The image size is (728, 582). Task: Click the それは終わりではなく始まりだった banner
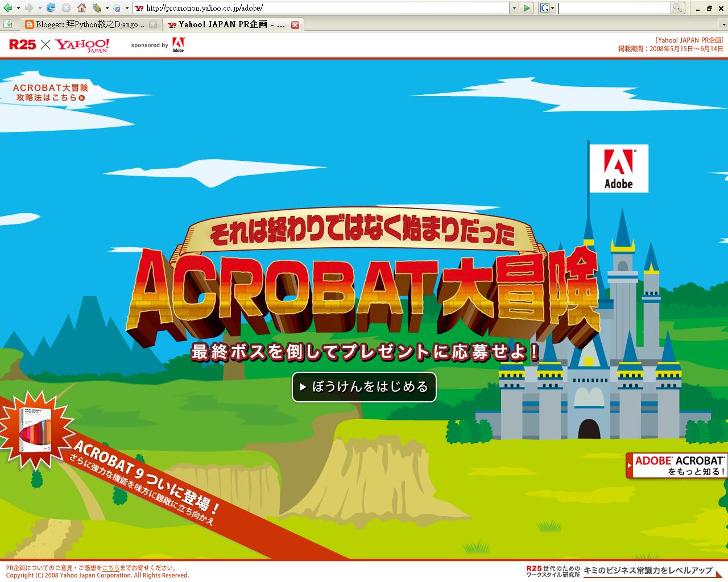(x=363, y=231)
